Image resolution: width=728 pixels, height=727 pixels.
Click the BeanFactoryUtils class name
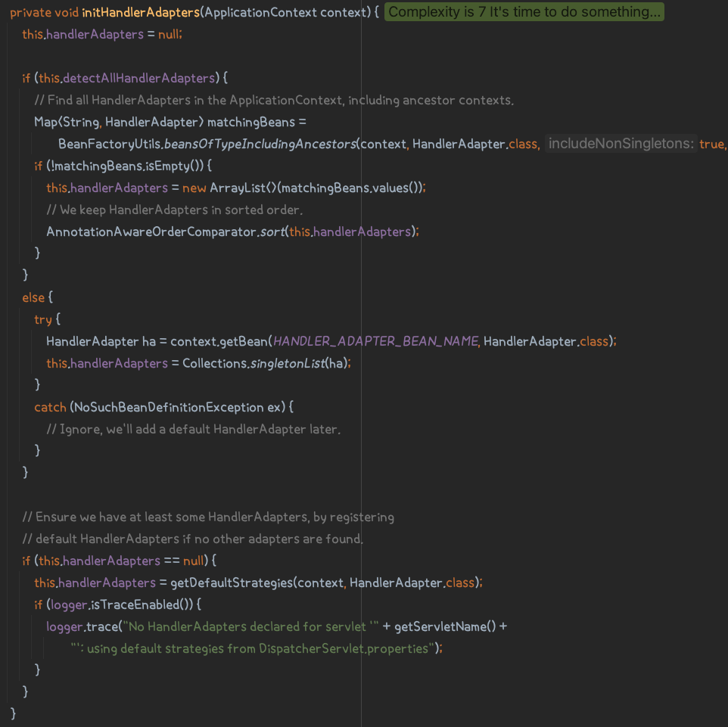pyautogui.click(x=109, y=144)
